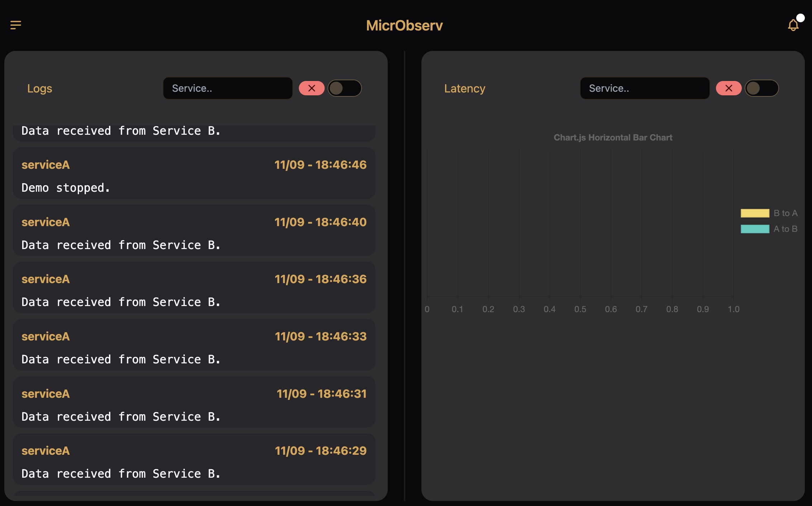Click the 1.0 mark on the chart axis
812x506 pixels.
pos(734,309)
